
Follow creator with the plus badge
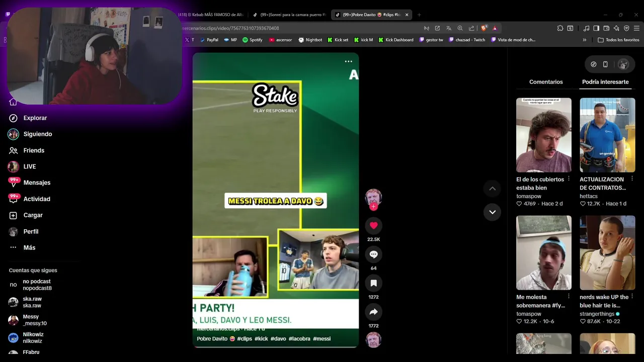pyautogui.click(x=373, y=207)
